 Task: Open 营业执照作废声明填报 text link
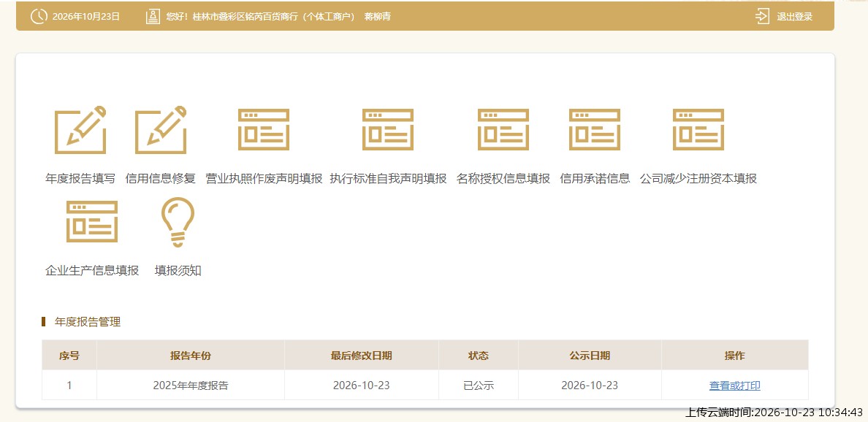point(264,179)
